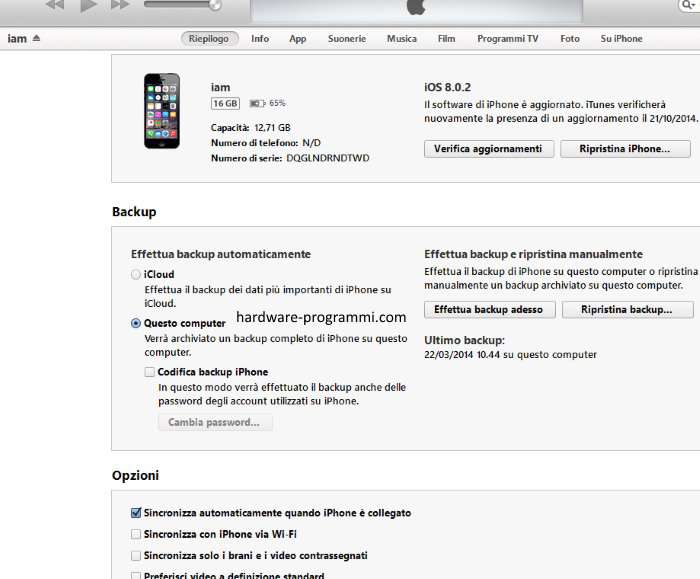Click Ripristina backup button

pos(627,309)
